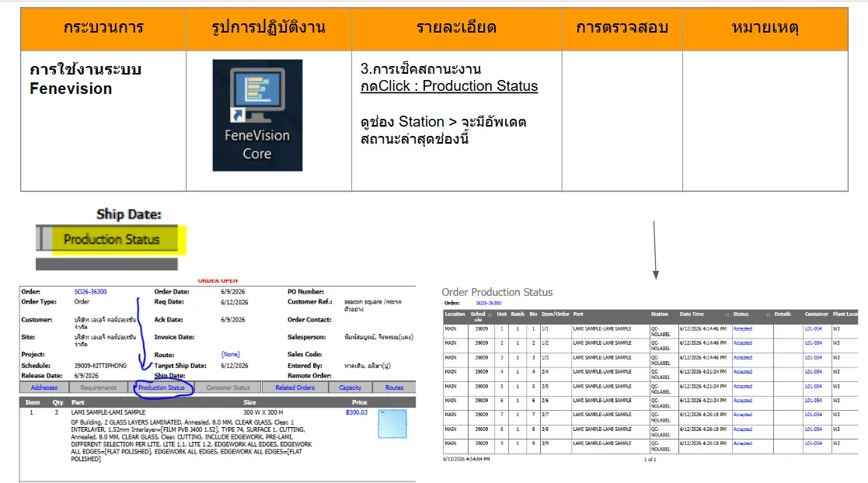Open Unit 6 link in the status table
Viewport: 868px width, 483px height.
502,400
